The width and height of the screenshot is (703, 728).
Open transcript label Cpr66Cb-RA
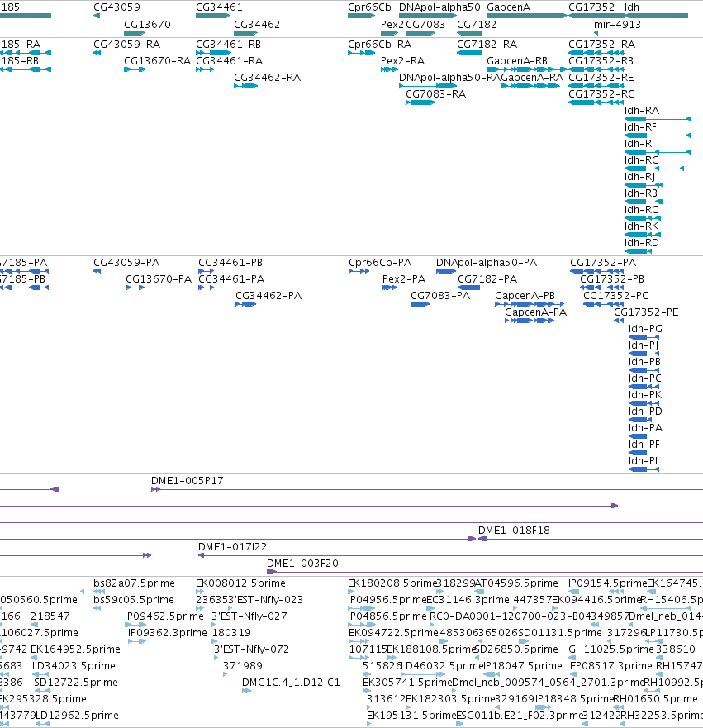tap(379, 45)
